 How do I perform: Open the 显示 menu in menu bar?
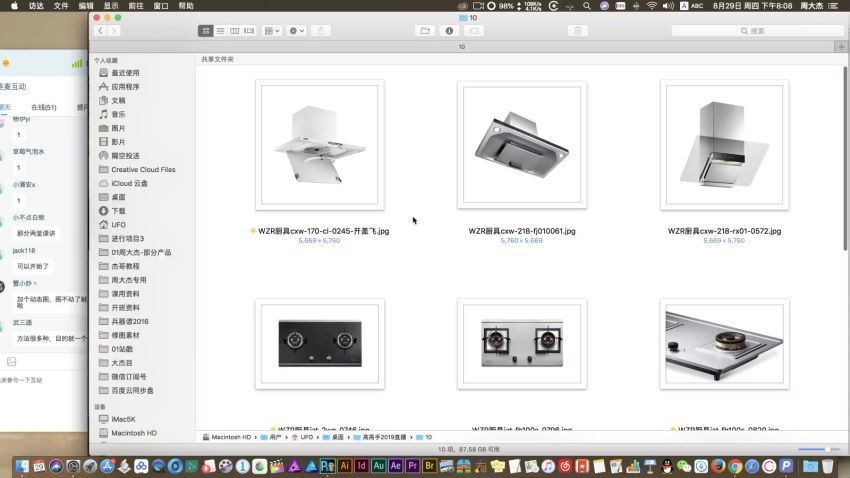tap(111, 6)
